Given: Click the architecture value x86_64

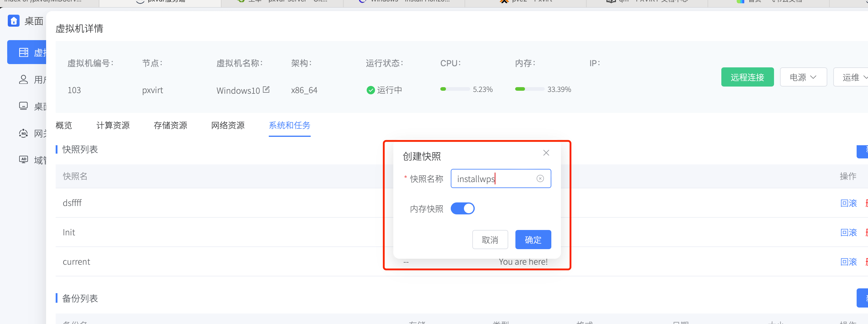Looking at the screenshot, I should tap(304, 90).
